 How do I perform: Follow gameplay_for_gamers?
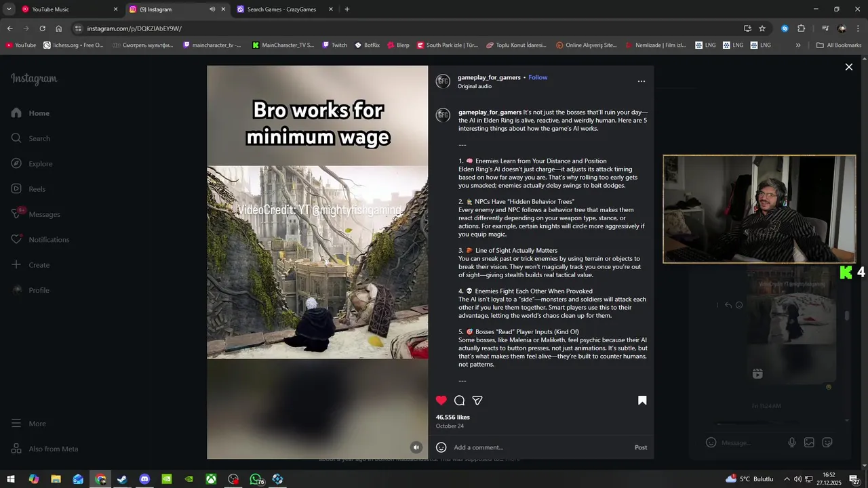[538, 77]
